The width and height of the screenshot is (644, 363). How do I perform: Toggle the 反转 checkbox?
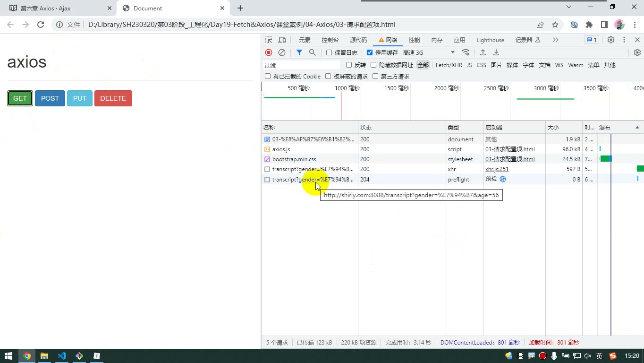point(349,65)
